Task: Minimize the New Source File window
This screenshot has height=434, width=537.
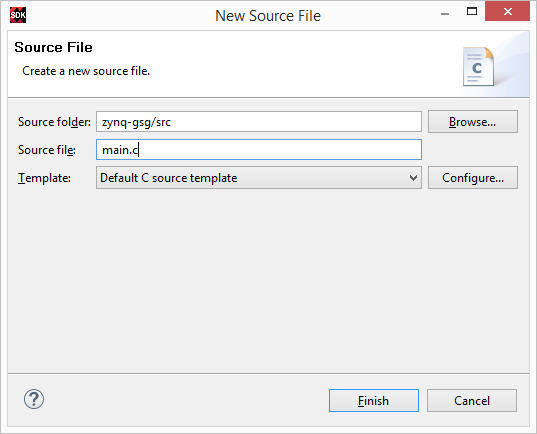Action: pos(445,14)
